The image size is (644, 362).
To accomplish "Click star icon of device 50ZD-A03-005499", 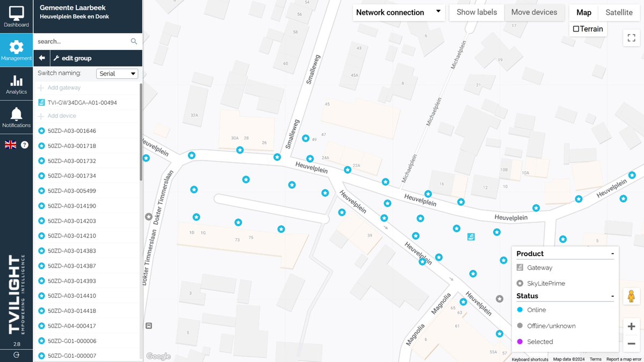I will pyautogui.click(x=42, y=191).
